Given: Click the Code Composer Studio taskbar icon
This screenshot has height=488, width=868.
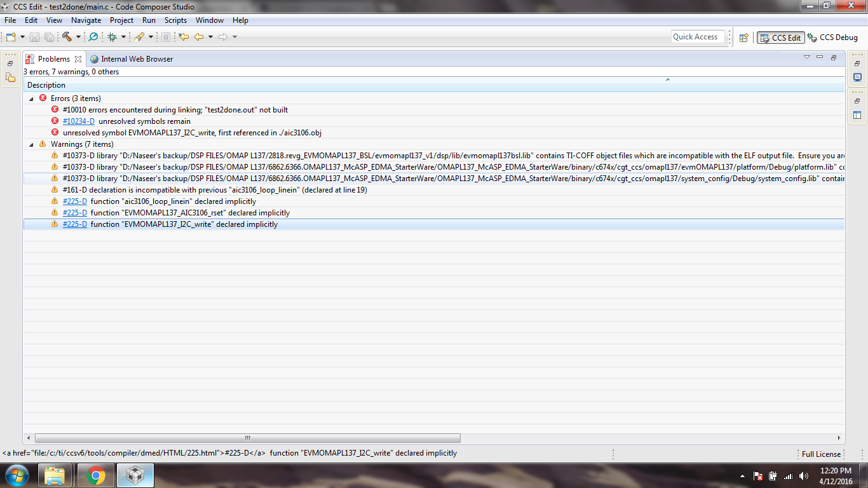Looking at the screenshot, I should coord(135,475).
